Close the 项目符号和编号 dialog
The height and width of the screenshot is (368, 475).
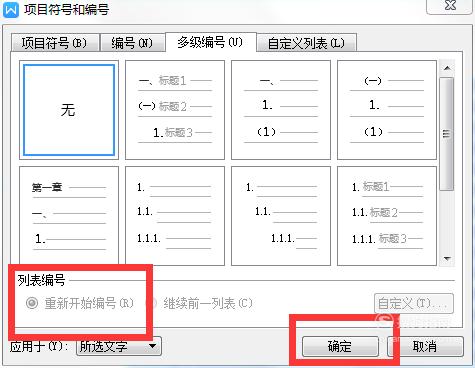450,6
